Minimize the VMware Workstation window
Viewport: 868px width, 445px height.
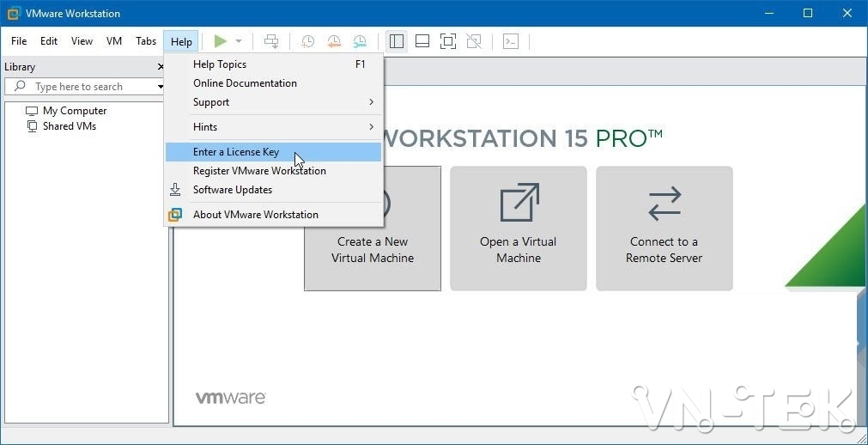(x=768, y=13)
